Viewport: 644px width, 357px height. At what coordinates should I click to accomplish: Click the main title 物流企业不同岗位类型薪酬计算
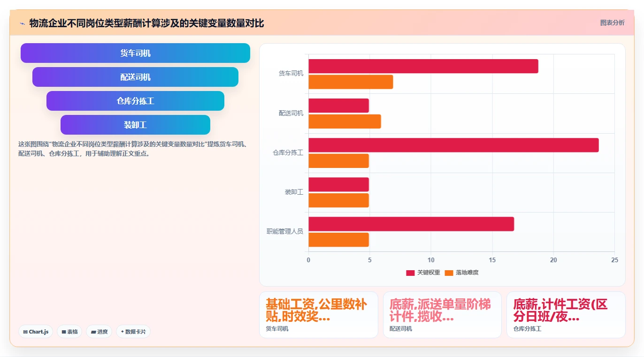tap(146, 23)
